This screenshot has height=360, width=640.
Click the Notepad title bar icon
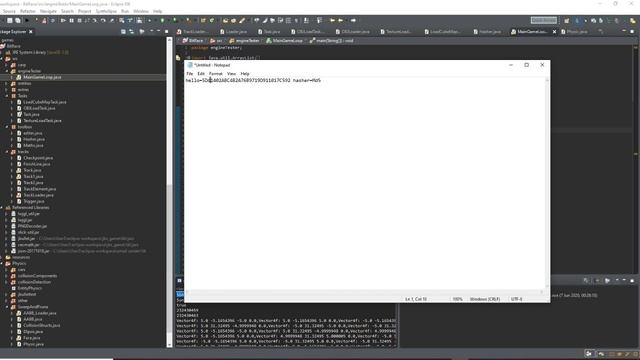click(190, 65)
